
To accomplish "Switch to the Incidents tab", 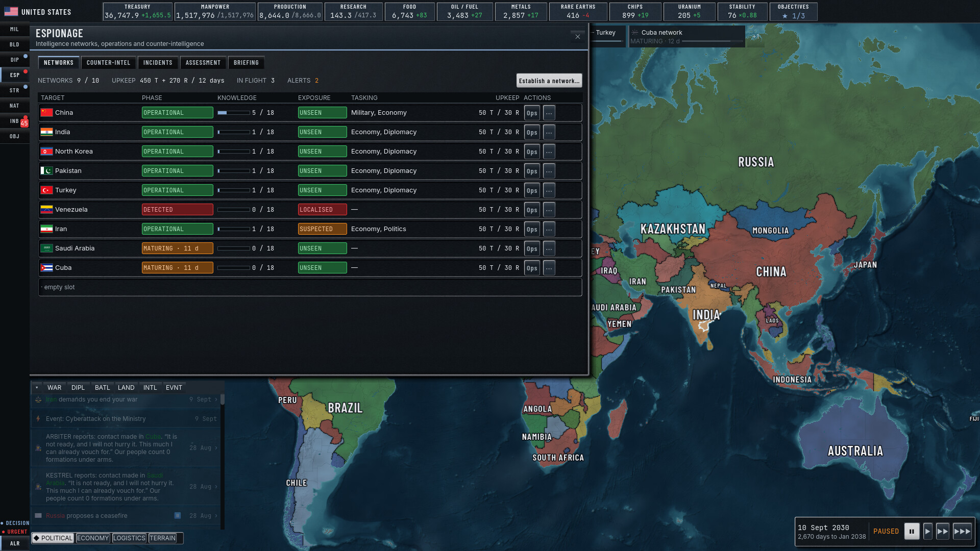I will [158, 63].
